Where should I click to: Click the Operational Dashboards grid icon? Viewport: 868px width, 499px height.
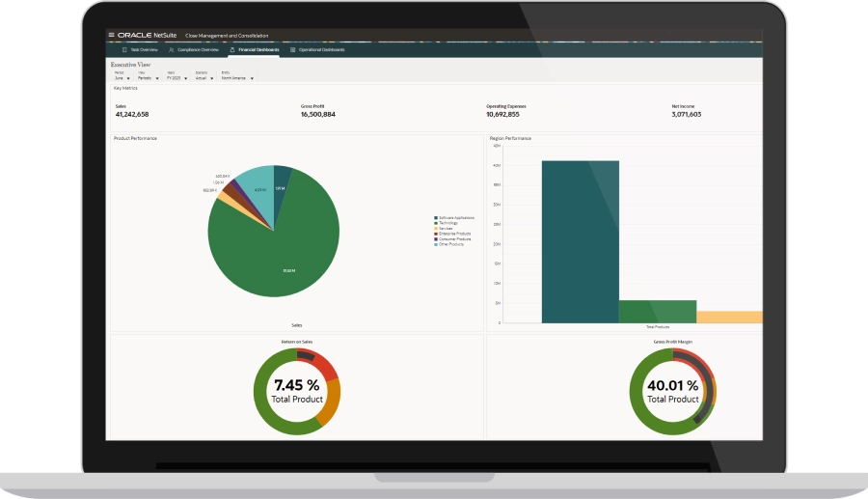click(x=292, y=49)
